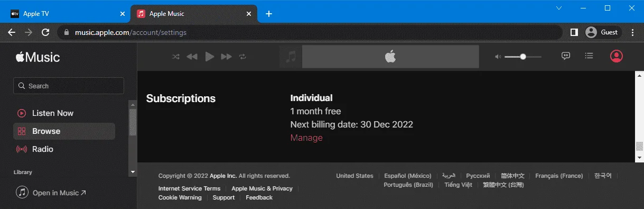Screen dimensions: 644x209
Task: Mute using the volume speaker icon
Action: (498, 57)
